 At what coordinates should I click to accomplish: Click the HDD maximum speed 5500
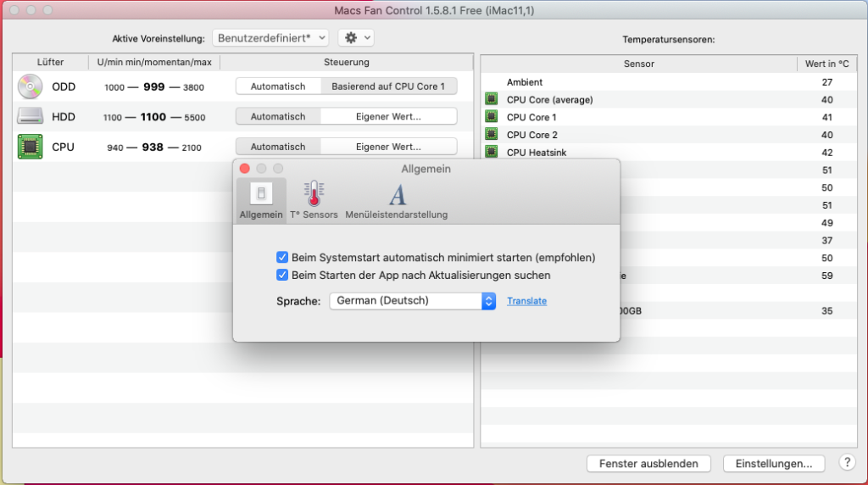click(194, 117)
